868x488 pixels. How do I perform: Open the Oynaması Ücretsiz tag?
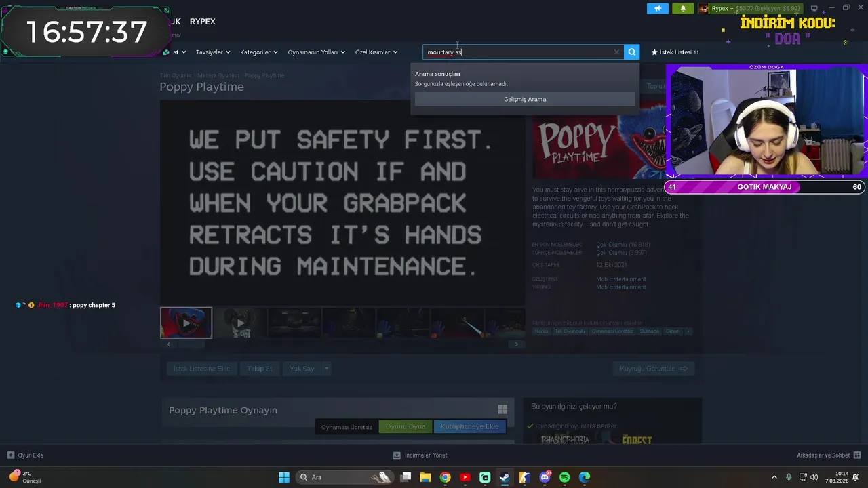point(614,331)
